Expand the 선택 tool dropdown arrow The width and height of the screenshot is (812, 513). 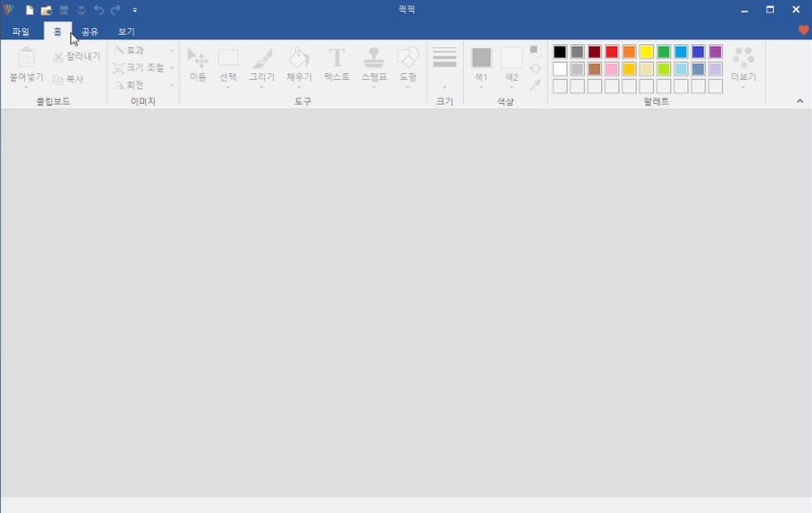point(228,88)
